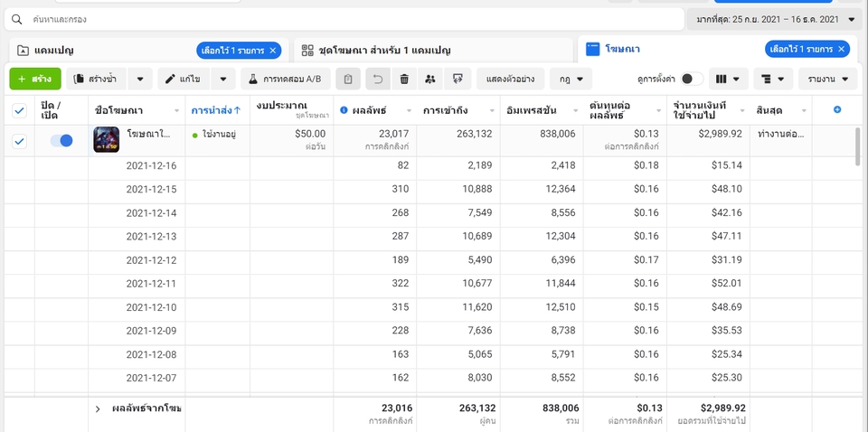This screenshot has height=432, width=868.
Task: Click the undo arrow icon
Action: click(378, 80)
